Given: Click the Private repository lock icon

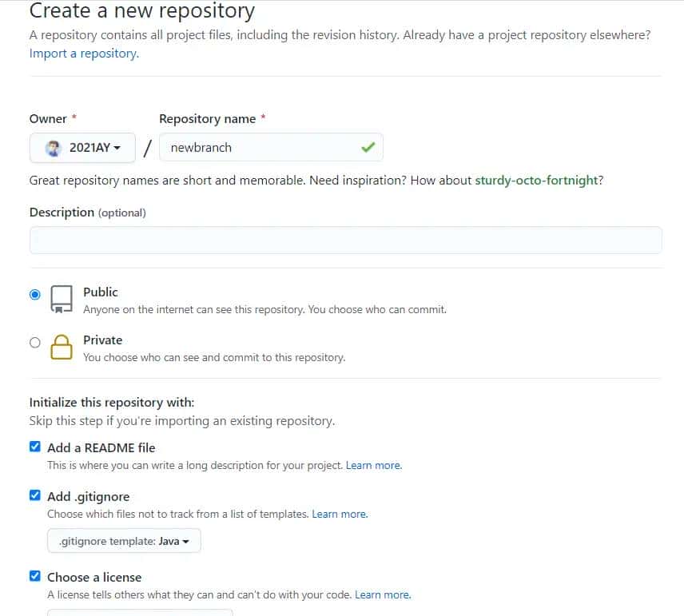Looking at the screenshot, I should (62, 348).
